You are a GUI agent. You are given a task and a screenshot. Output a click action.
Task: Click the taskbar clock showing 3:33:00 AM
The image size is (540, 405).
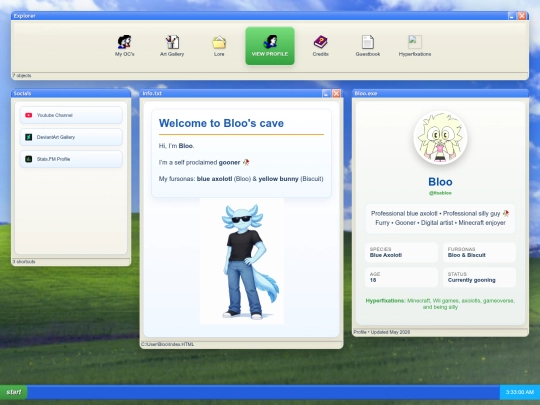click(520, 392)
